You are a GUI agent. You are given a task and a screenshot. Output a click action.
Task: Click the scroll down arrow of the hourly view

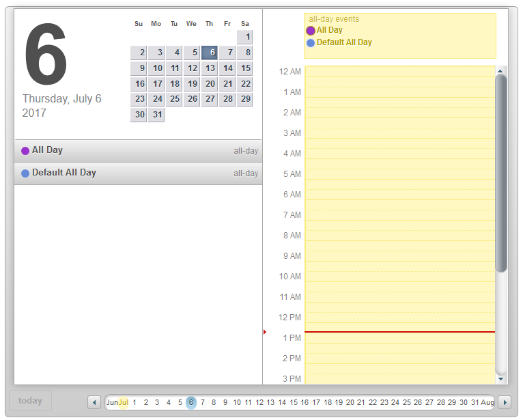click(x=500, y=379)
